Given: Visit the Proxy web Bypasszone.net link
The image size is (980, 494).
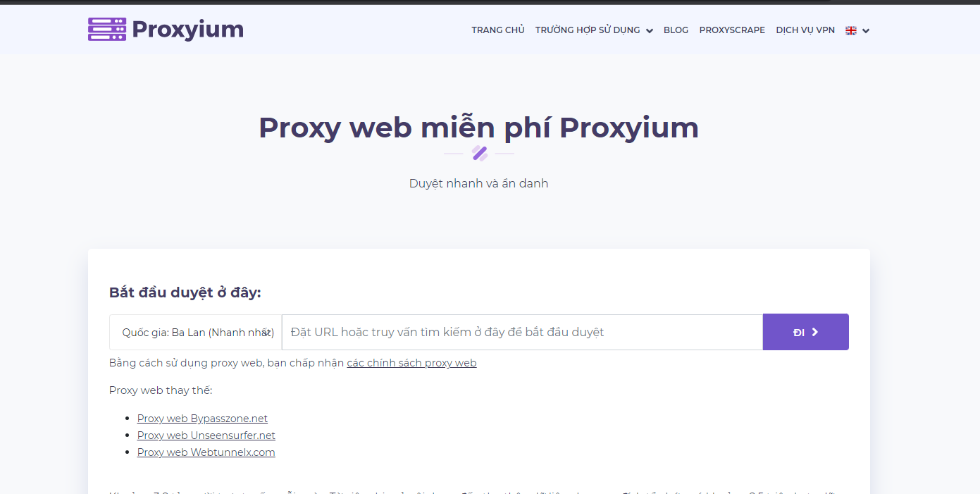Looking at the screenshot, I should pos(202,419).
